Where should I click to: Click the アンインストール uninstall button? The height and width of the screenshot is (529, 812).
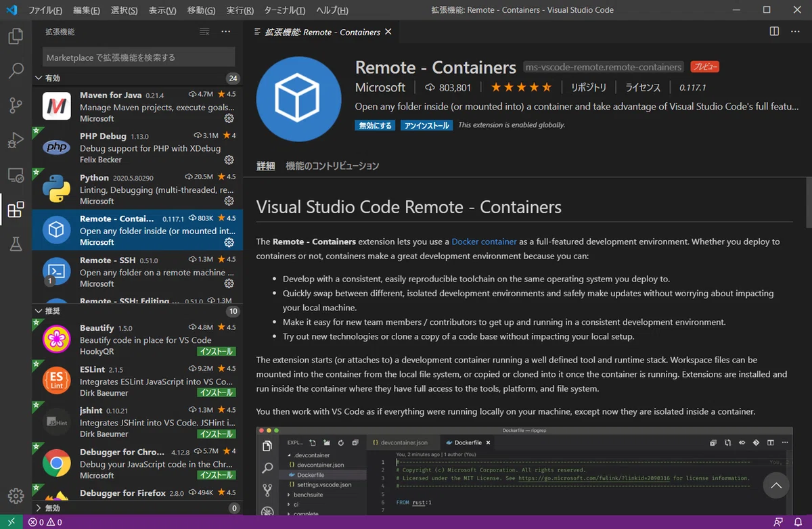pyautogui.click(x=427, y=125)
